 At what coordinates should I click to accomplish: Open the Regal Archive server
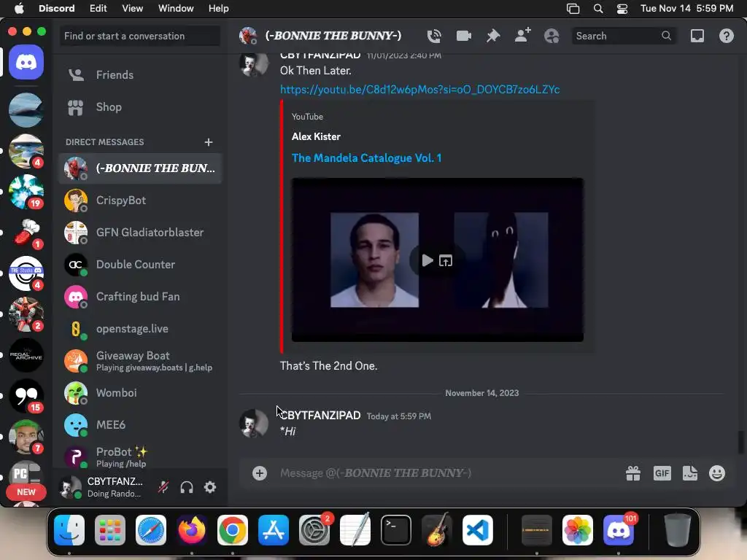click(x=26, y=355)
